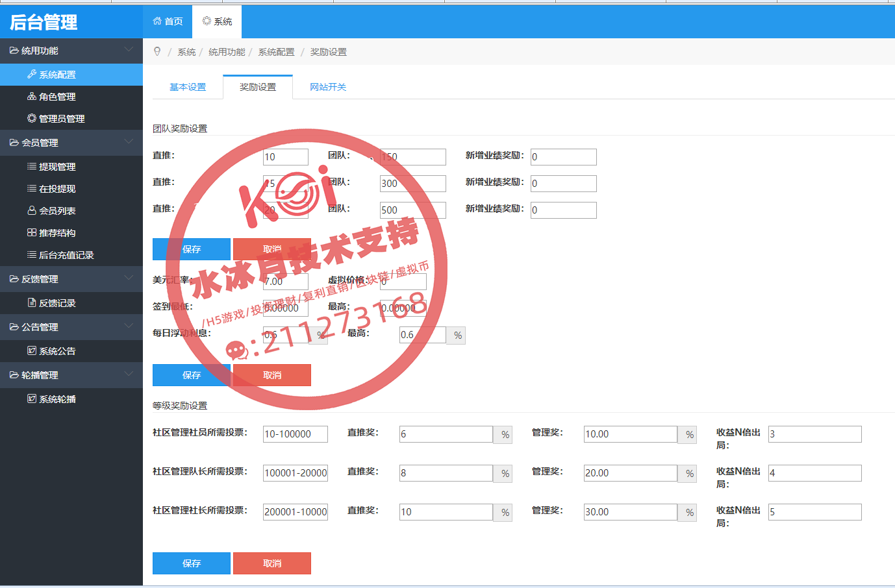895x588 pixels.
Task: Switch to the 系统 top tab
Action: tap(217, 21)
